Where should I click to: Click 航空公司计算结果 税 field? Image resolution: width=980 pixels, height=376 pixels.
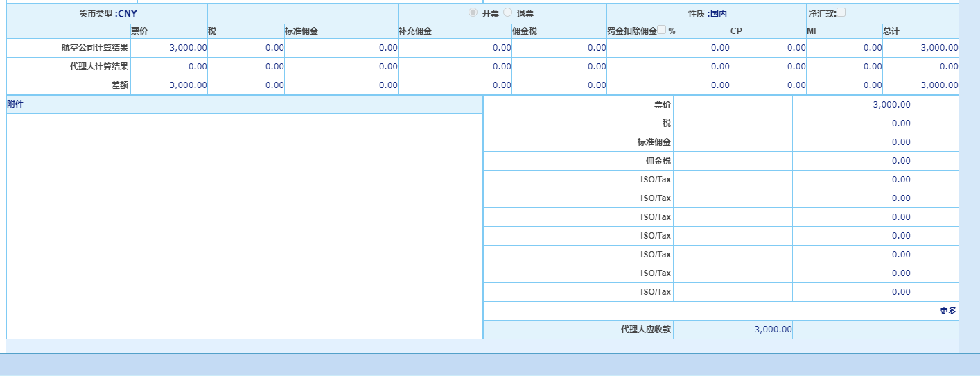click(246, 48)
